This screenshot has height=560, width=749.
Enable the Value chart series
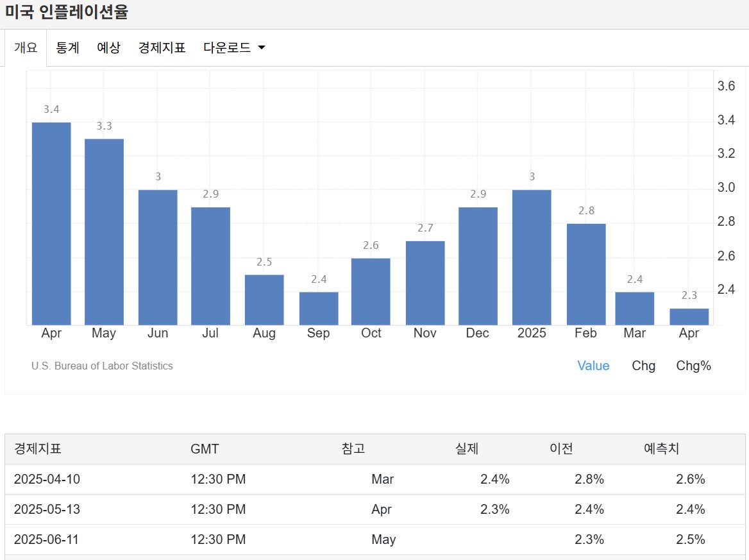tap(593, 366)
